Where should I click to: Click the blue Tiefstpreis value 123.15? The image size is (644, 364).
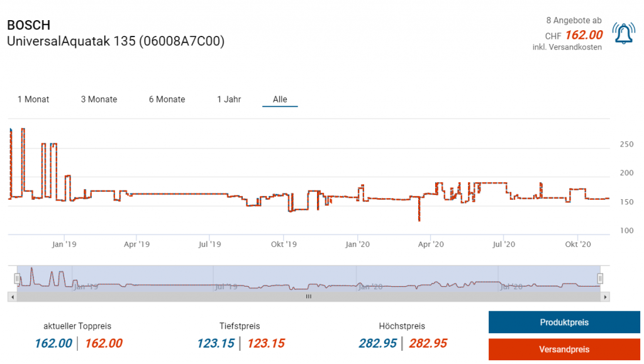point(215,343)
